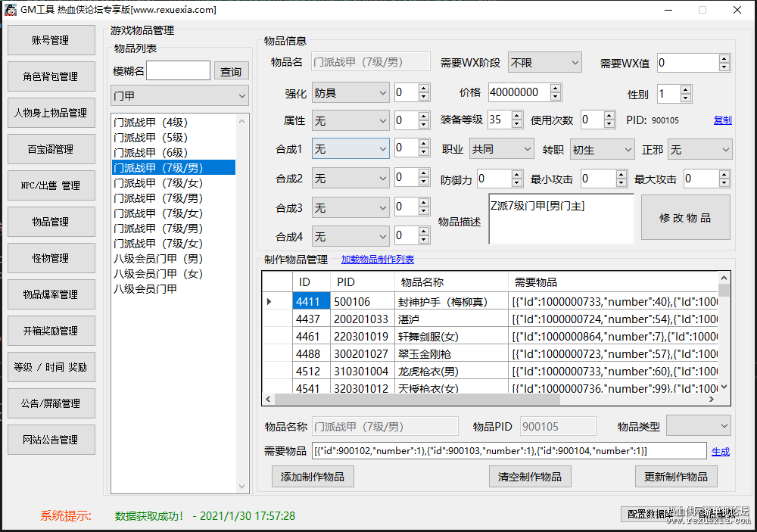Click the 需要物品 column header
The height and width of the screenshot is (532, 757).
point(613,282)
